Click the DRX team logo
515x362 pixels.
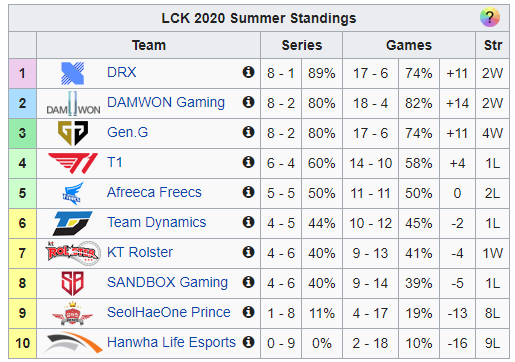[x=73, y=73]
